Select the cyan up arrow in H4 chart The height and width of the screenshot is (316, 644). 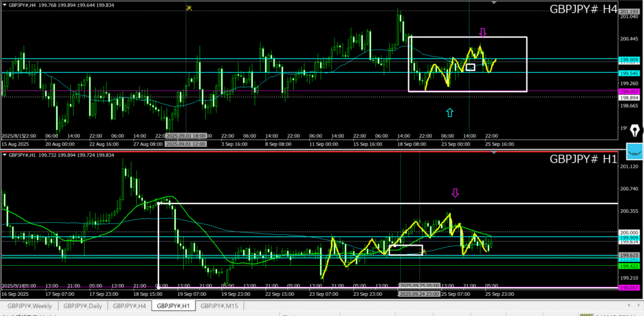449,112
